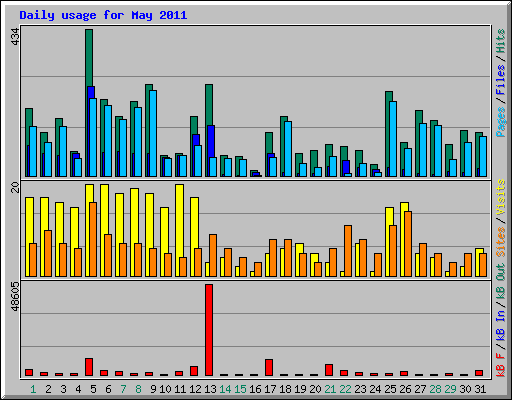Click the blue "kB In" legend label
Image resolution: width=512 pixels, height=400 pixels.
(x=500, y=325)
